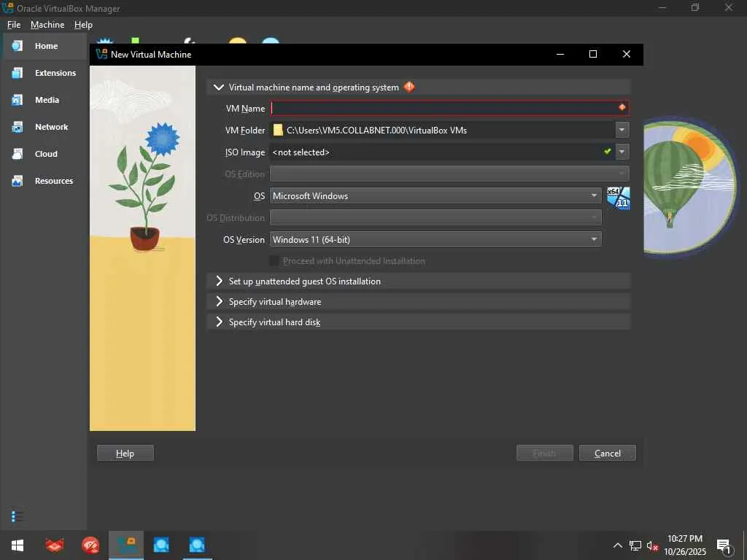
Task: Open the Network manager
Action: click(44, 127)
